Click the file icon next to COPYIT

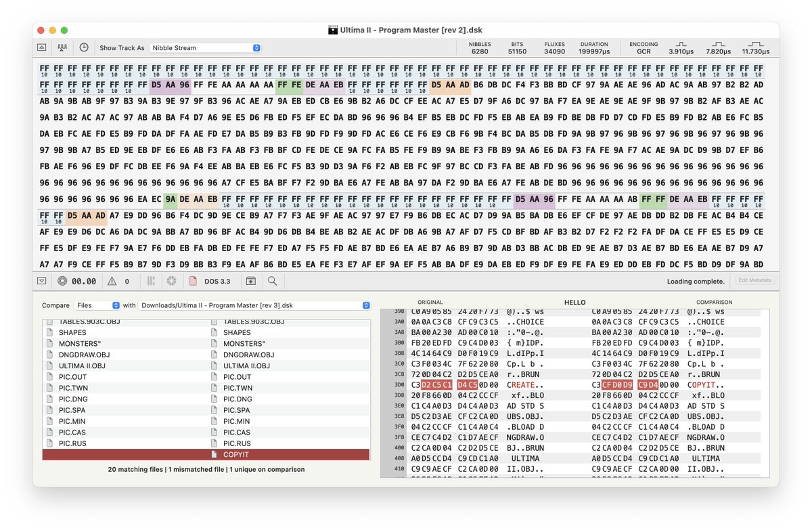(215, 455)
